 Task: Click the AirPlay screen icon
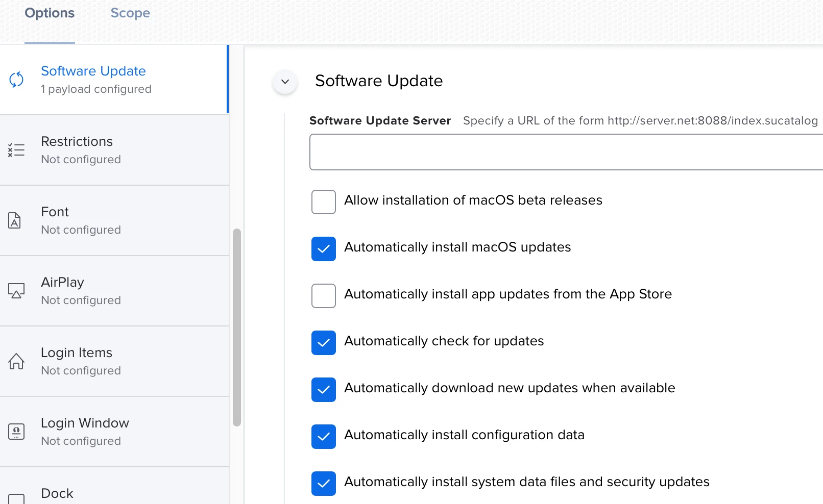(x=16, y=291)
